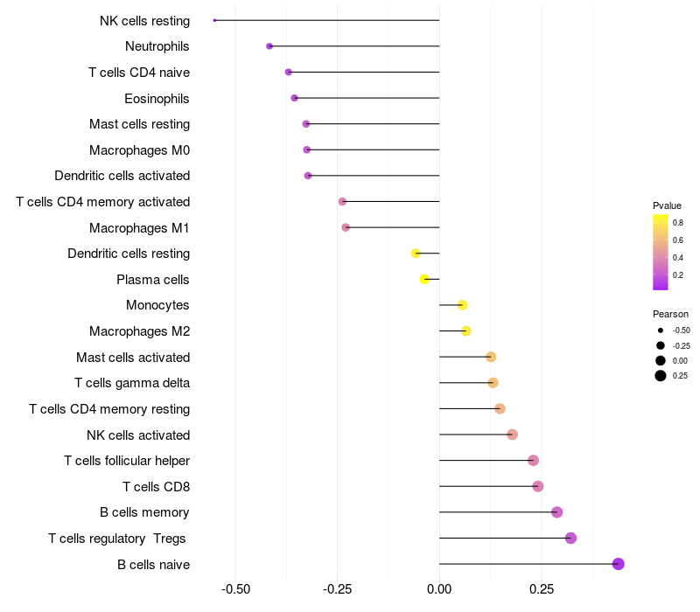Click the Monocytes data point
The height and width of the screenshot is (612, 700).
point(463,305)
